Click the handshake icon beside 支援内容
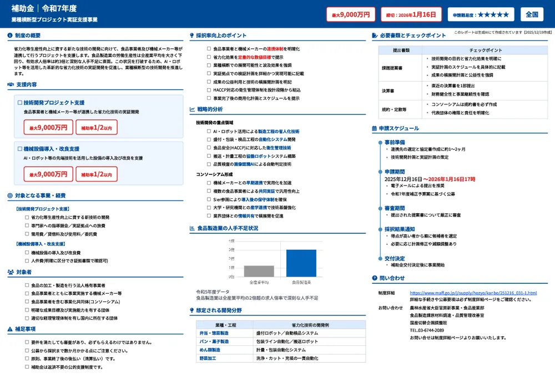Screen dimensions: 555x392 point(11,84)
